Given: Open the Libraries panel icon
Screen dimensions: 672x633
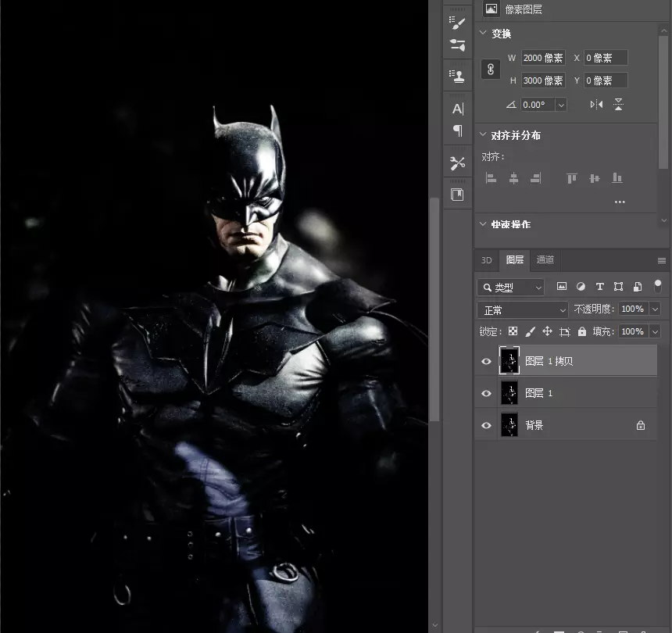Looking at the screenshot, I should click(457, 195).
